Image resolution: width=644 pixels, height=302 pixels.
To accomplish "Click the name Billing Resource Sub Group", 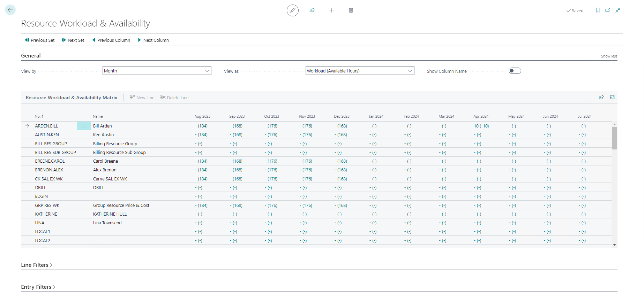I will [x=119, y=153].
